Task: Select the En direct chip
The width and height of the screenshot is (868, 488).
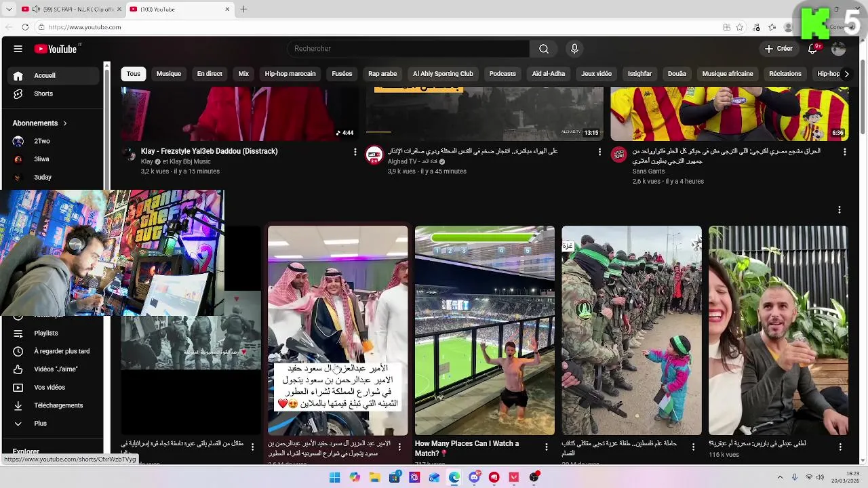Action: [210, 74]
